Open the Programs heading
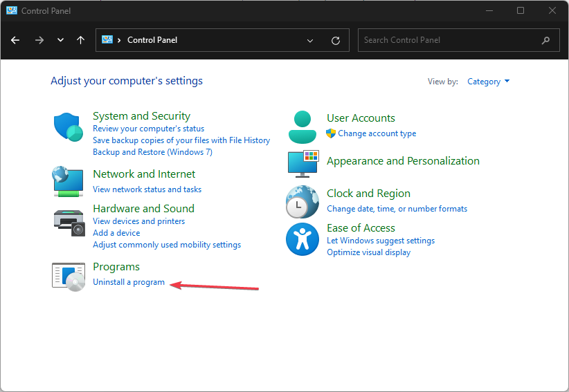Viewport: 569px width, 392px height. [116, 267]
